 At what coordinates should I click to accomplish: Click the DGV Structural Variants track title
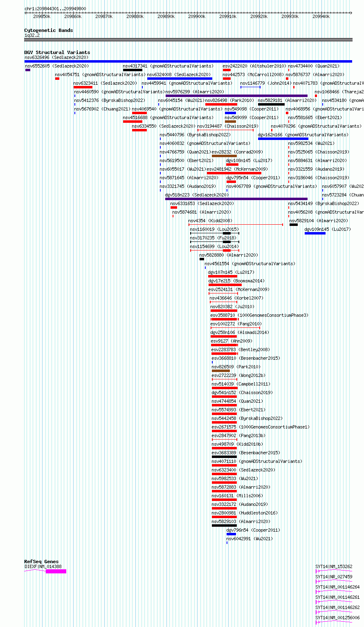coord(57,52)
